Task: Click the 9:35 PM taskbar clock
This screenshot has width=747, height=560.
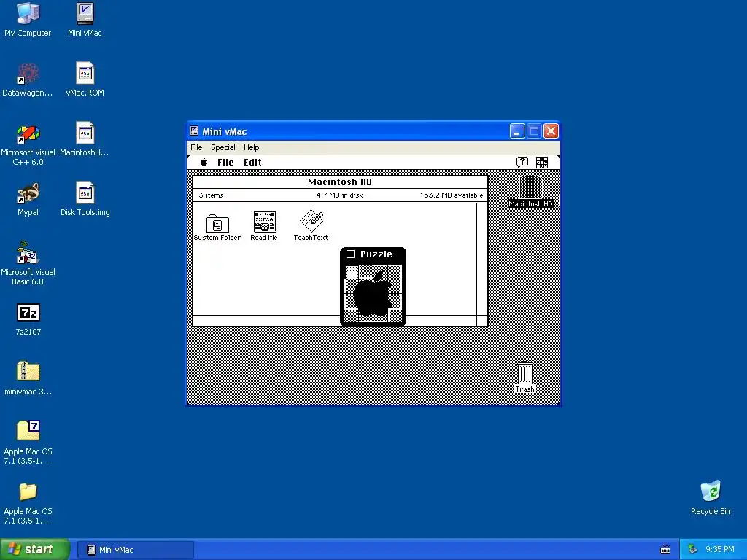Action: pos(720,549)
